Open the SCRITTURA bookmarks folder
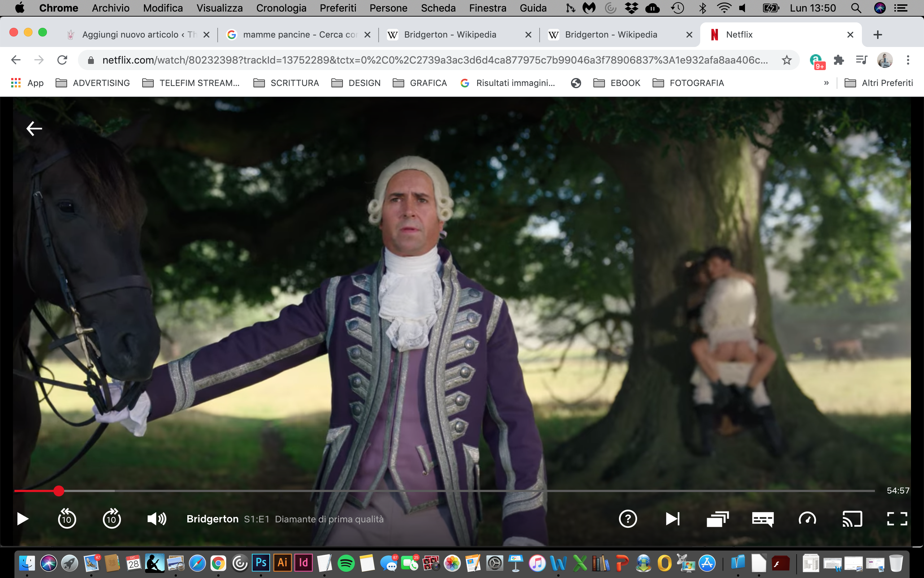 point(286,83)
